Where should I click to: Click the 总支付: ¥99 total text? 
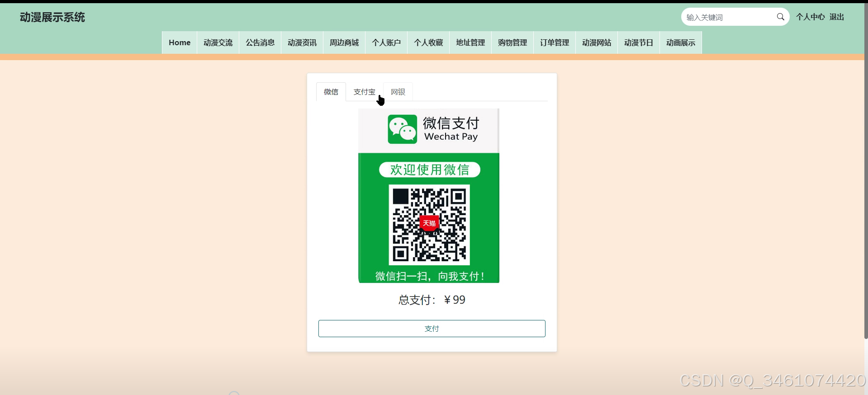click(432, 300)
